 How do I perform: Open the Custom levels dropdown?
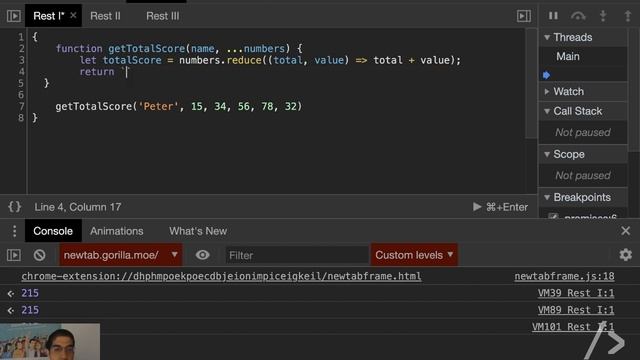pos(414,255)
